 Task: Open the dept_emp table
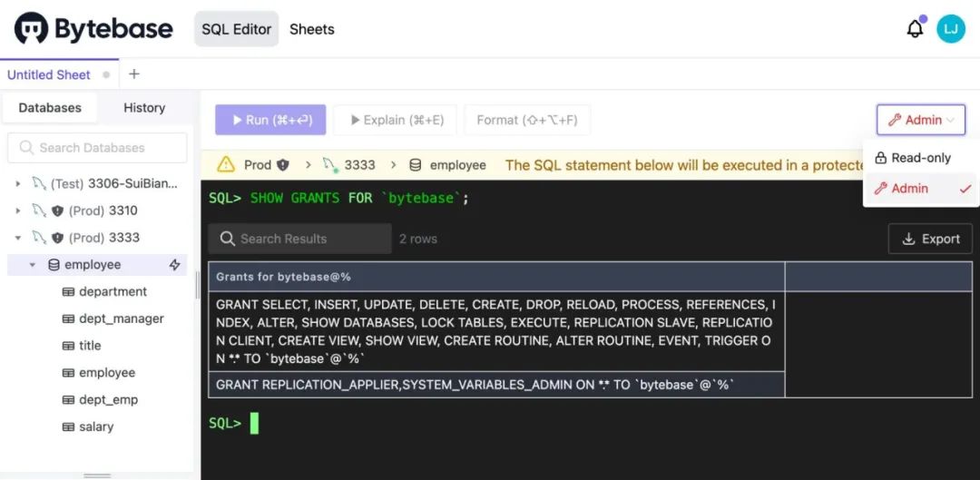pyautogui.click(x=109, y=400)
